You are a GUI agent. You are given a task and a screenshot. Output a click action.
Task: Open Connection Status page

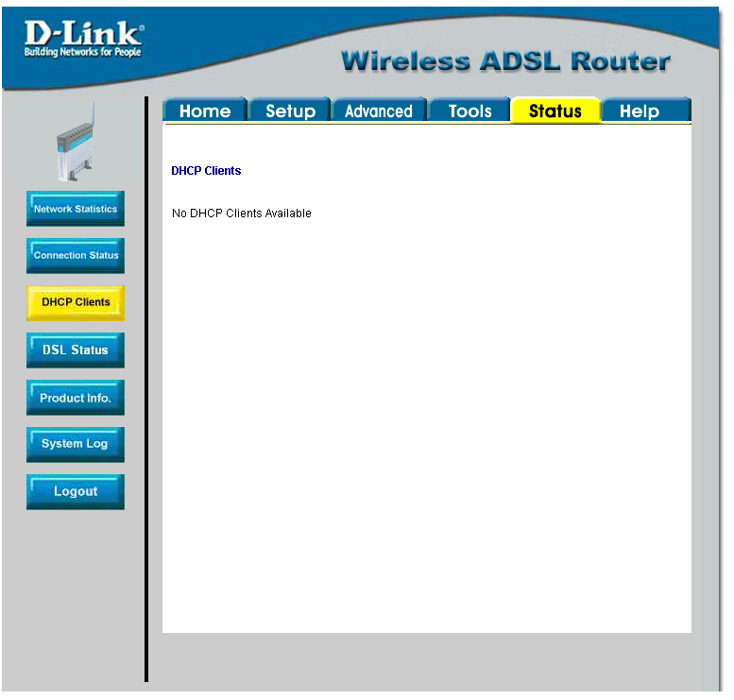pos(76,256)
